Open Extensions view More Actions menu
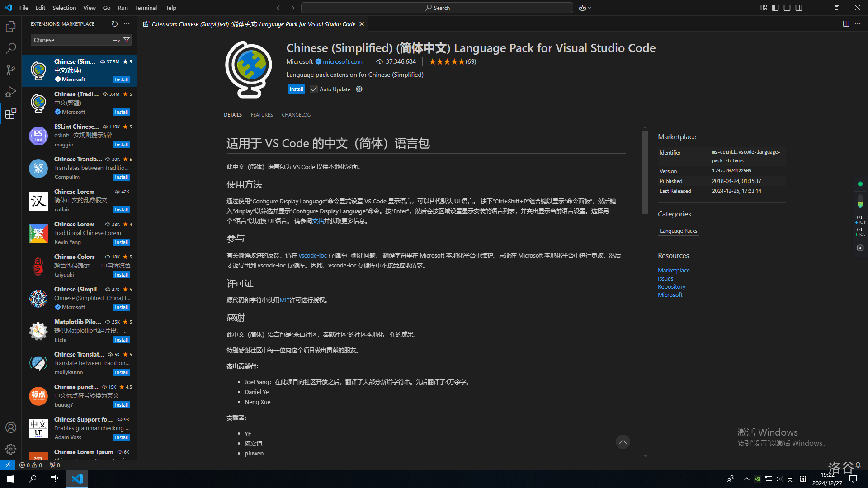This screenshot has height=488, width=868. point(127,24)
